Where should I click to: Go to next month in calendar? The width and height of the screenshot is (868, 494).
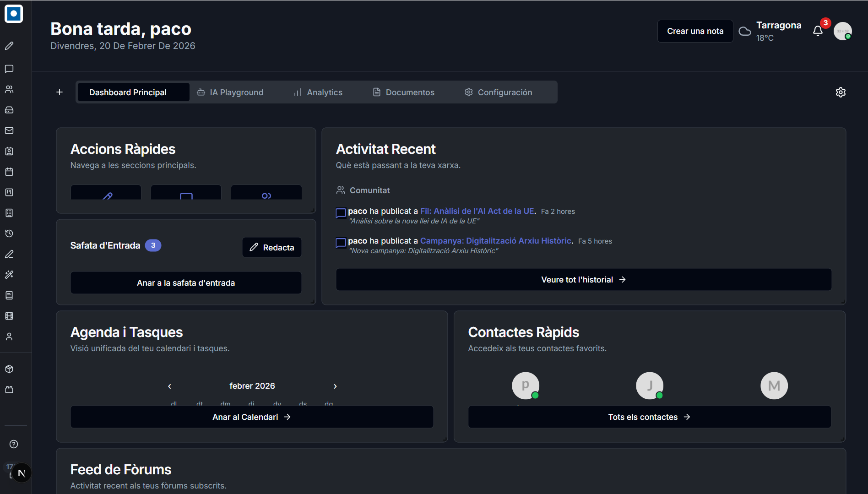(x=335, y=386)
